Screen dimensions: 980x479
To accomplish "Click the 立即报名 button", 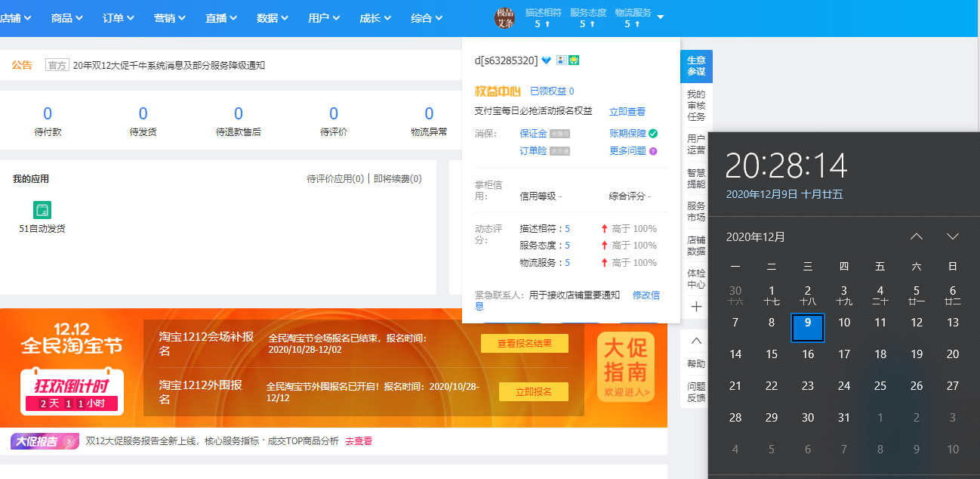I will click(534, 392).
